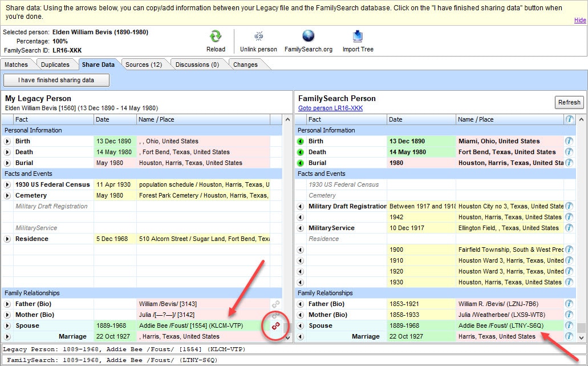The height and width of the screenshot is (366, 588).
Task: Click the Unlink person icon
Action: point(258,36)
